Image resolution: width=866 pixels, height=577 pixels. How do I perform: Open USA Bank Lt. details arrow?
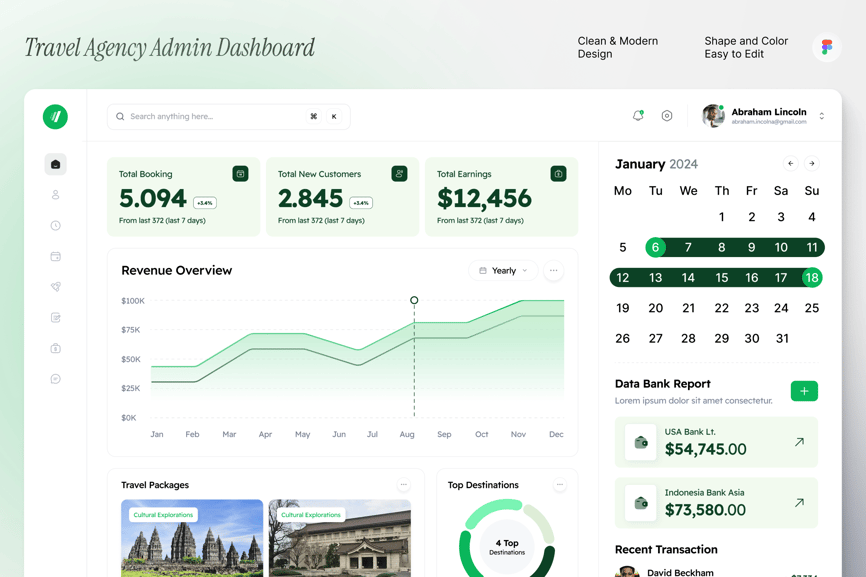[x=799, y=442]
